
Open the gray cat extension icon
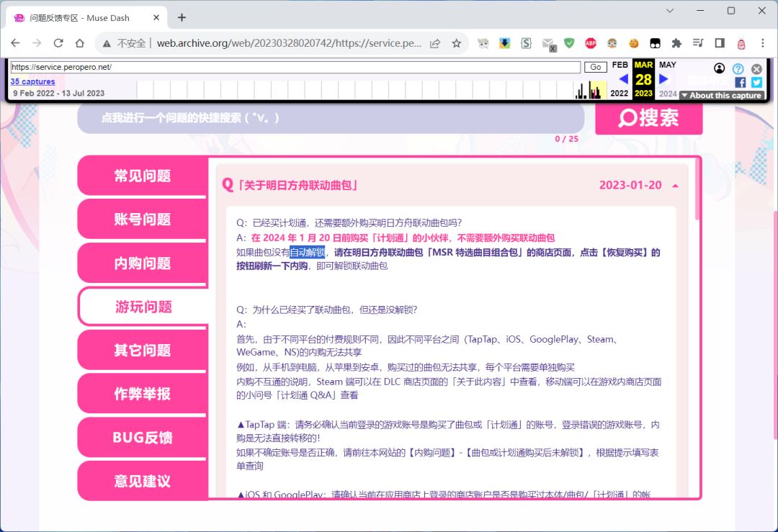coord(483,44)
